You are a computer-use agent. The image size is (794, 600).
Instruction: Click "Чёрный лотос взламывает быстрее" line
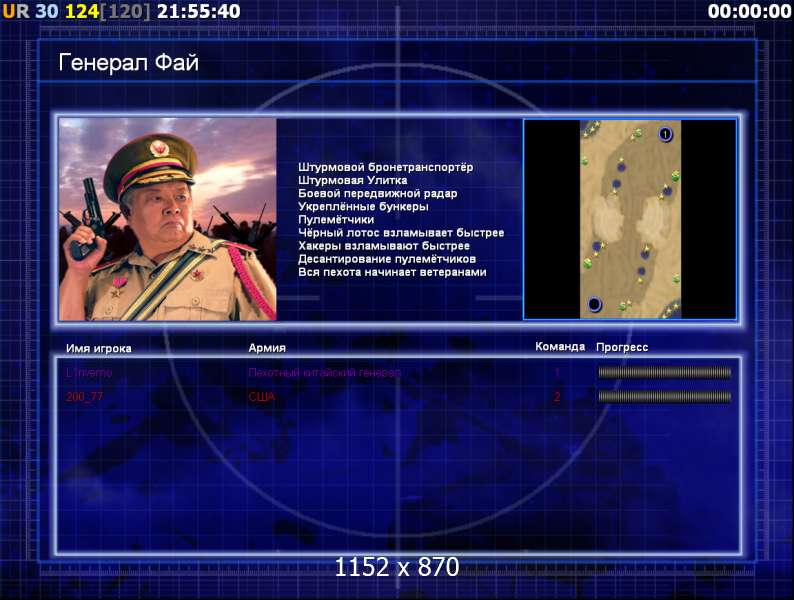coord(401,233)
